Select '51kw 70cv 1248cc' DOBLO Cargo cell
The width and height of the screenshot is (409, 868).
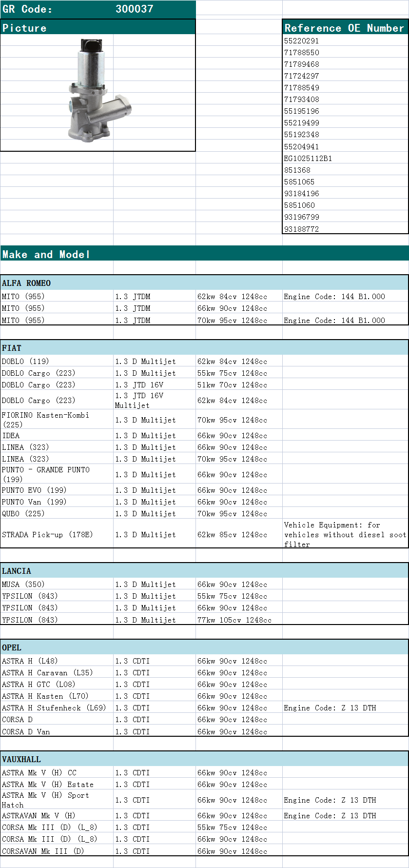(239, 384)
